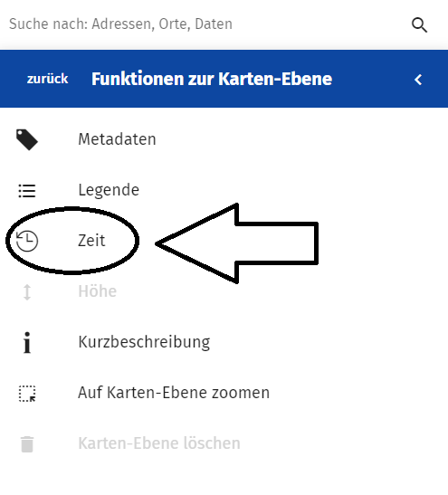448x495 pixels.
Task: Select the Zeit function
Action: (x=91, y=241)
